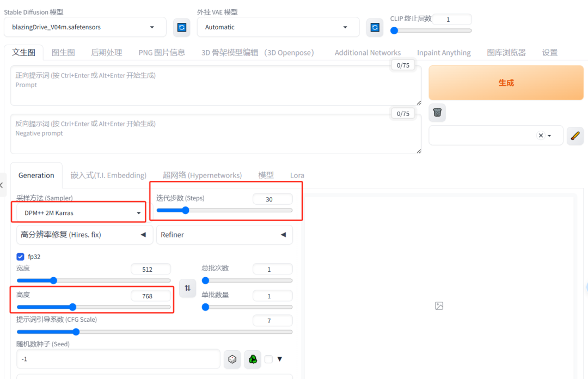
Task: Adjust the CLIP stop layers slider
Action: 431,31
